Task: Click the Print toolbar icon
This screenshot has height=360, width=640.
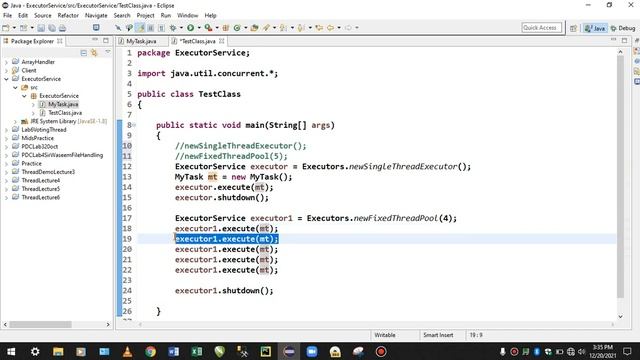Action: [x=62, y=28]
